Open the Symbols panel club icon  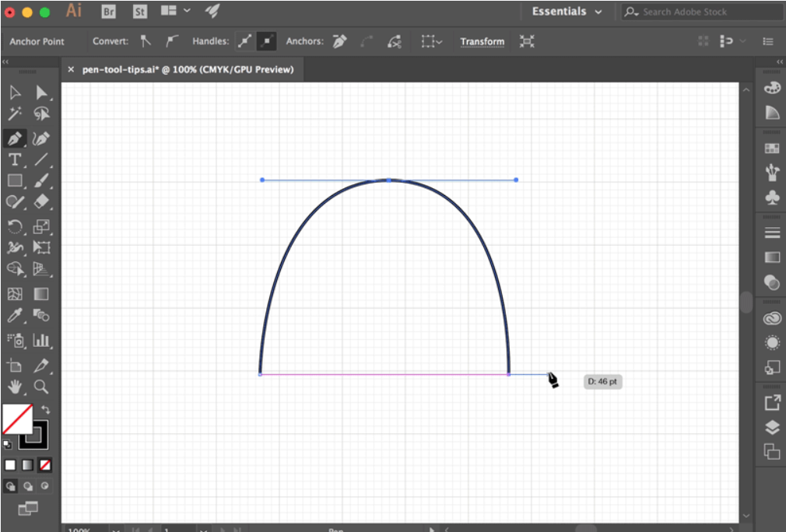(x=772, y=198)
